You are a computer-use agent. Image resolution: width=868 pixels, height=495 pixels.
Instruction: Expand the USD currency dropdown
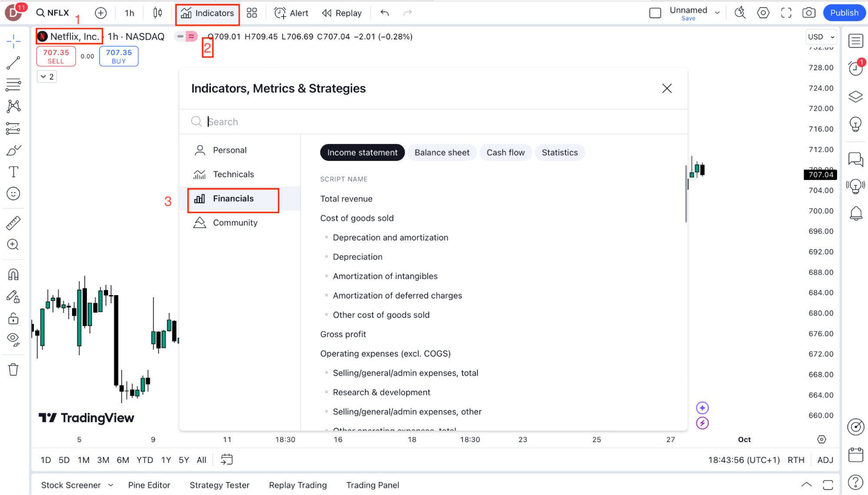coord(821,37)
